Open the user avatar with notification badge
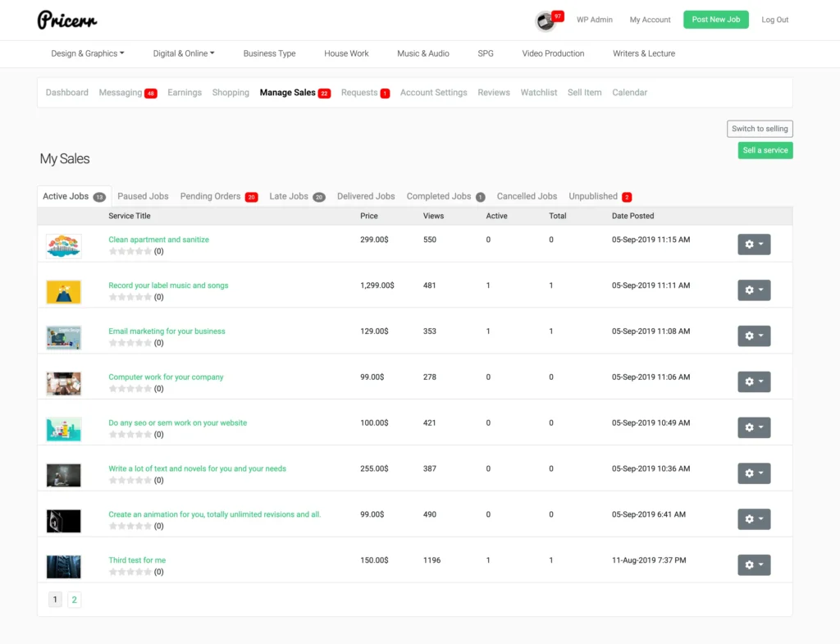The height and width of the screenshot is (644, 840). 546,21
